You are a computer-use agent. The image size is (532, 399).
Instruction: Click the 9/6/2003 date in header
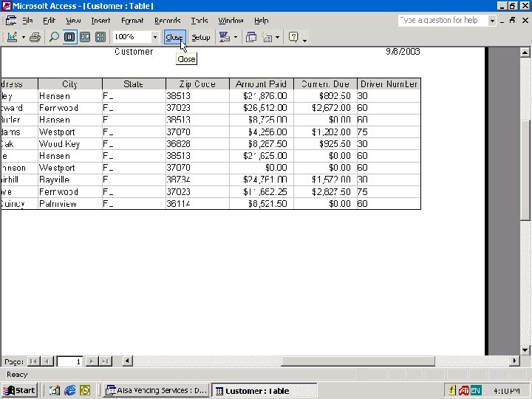[403, 52]
